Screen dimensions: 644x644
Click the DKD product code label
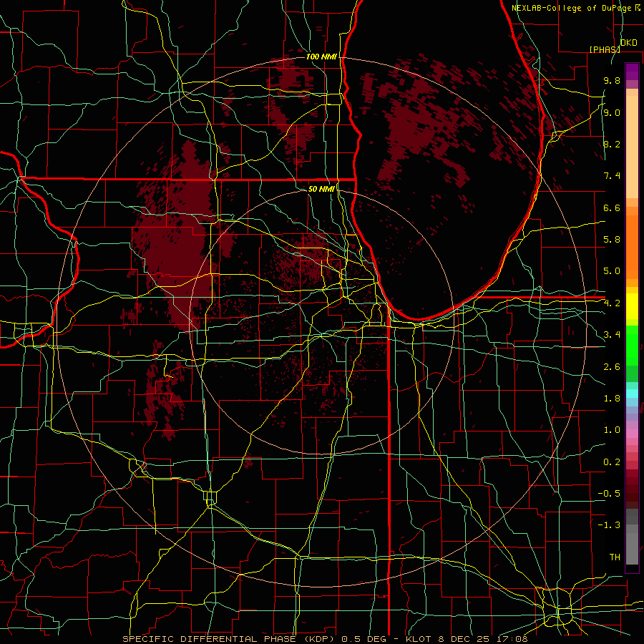coord(628,43)
